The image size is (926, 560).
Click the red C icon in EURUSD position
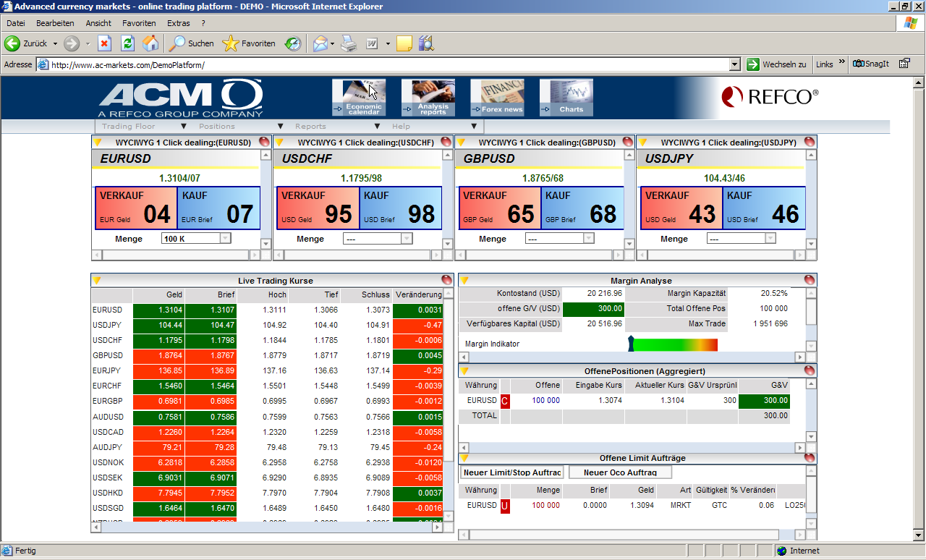(x=505, y=400)
